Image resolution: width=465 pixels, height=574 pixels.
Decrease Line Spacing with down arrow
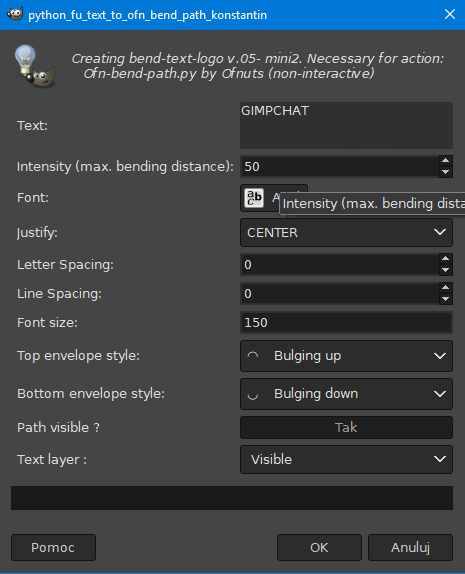click(x=446, y=299)
